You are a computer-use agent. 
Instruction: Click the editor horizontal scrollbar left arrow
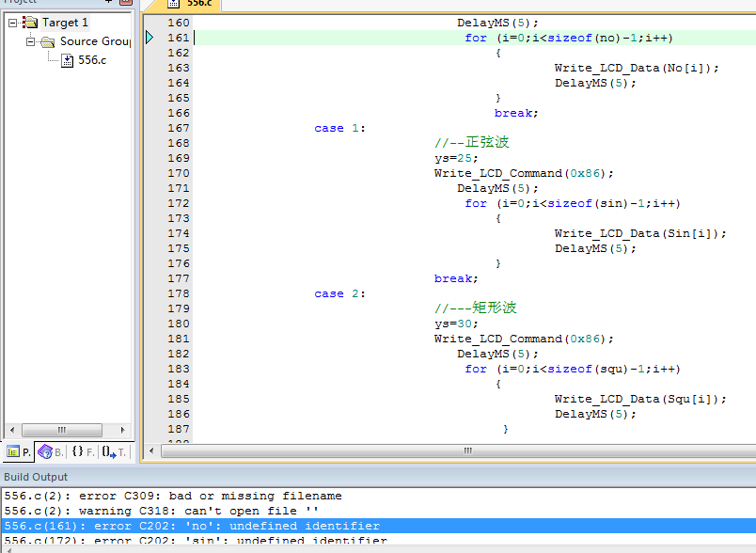coord(152,450)
